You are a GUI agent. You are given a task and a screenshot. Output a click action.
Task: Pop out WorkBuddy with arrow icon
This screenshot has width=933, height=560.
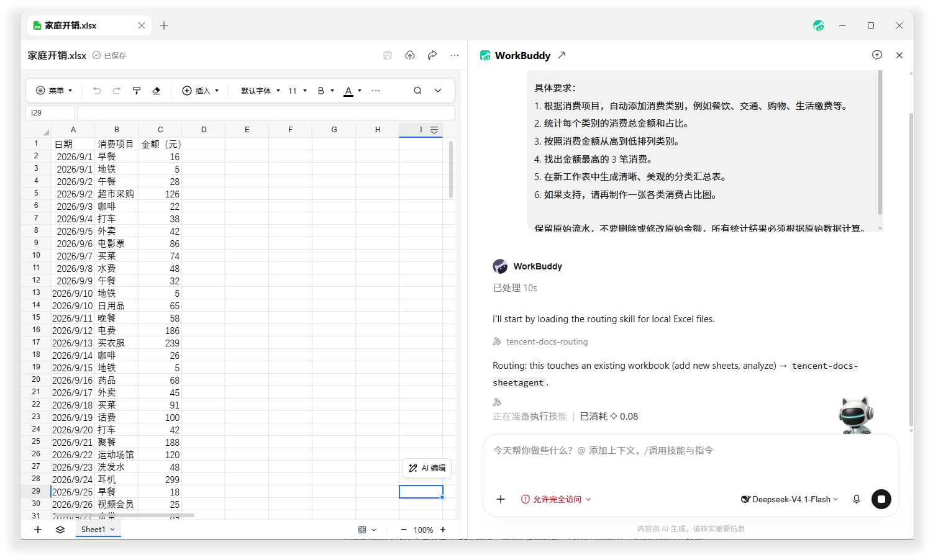(562, 55)
